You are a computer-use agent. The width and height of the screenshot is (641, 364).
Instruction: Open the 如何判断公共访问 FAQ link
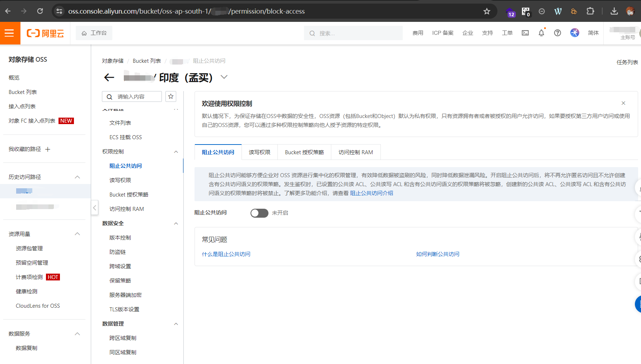[438, 254]
